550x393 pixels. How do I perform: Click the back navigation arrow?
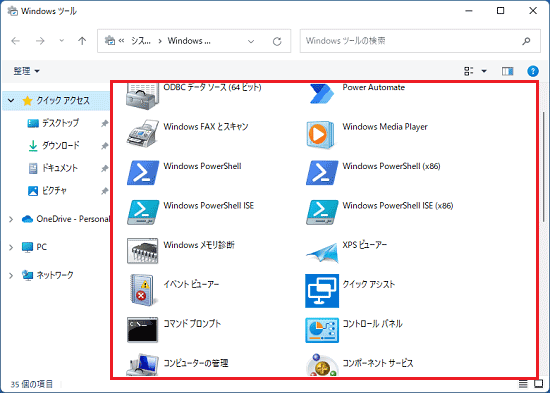click(x=15, y=41)
